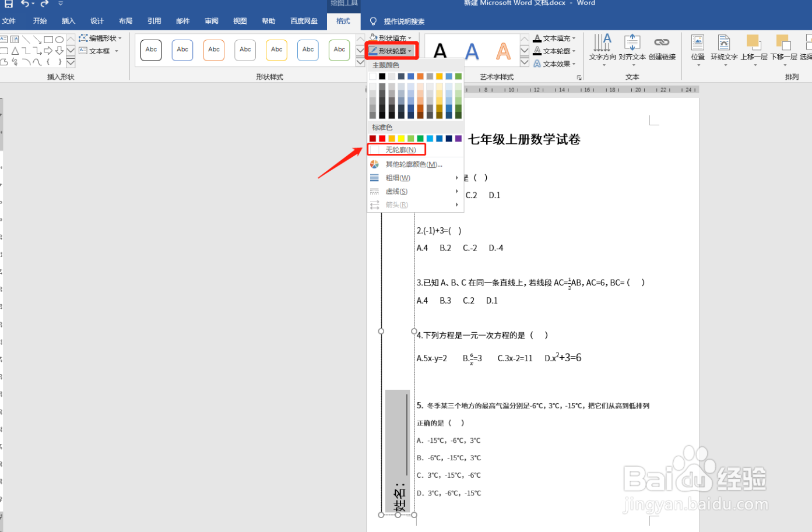Viewport: 812px width, 532px height.
Task: Open the 虚线(S) submenu
Action: [415, 191]
